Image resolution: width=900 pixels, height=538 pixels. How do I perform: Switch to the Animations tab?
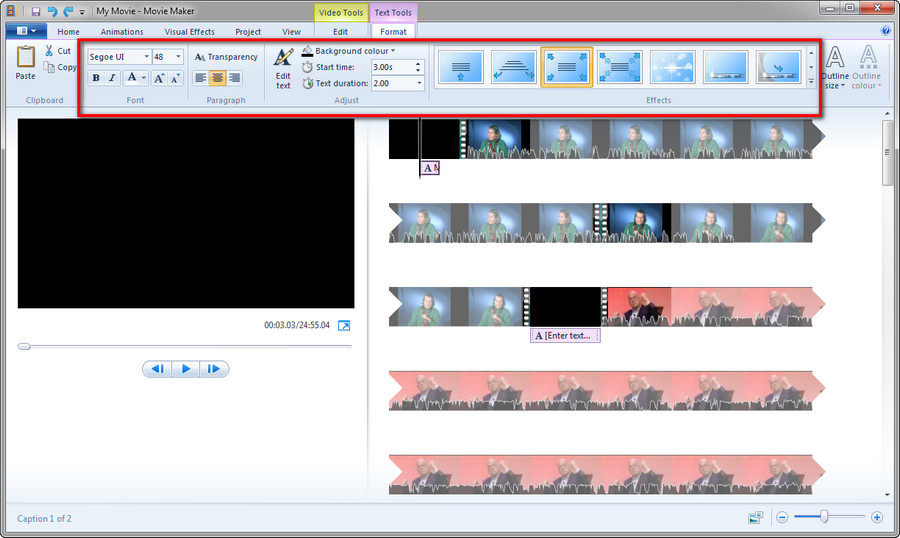(122, 32)
